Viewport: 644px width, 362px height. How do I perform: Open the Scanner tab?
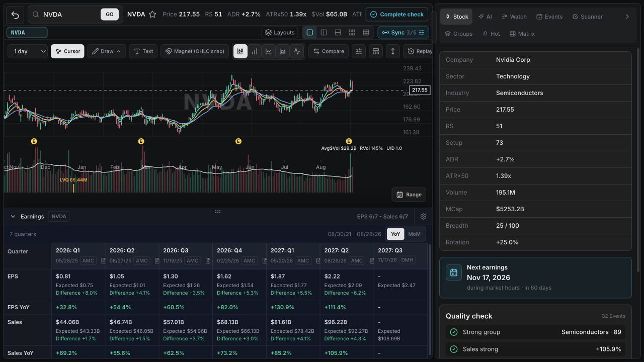587,17
